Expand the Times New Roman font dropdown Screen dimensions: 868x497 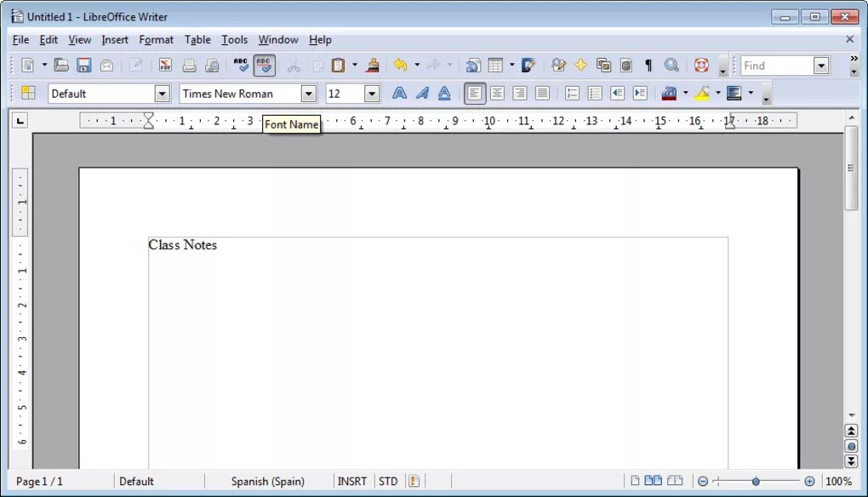[x=309, y=94]
